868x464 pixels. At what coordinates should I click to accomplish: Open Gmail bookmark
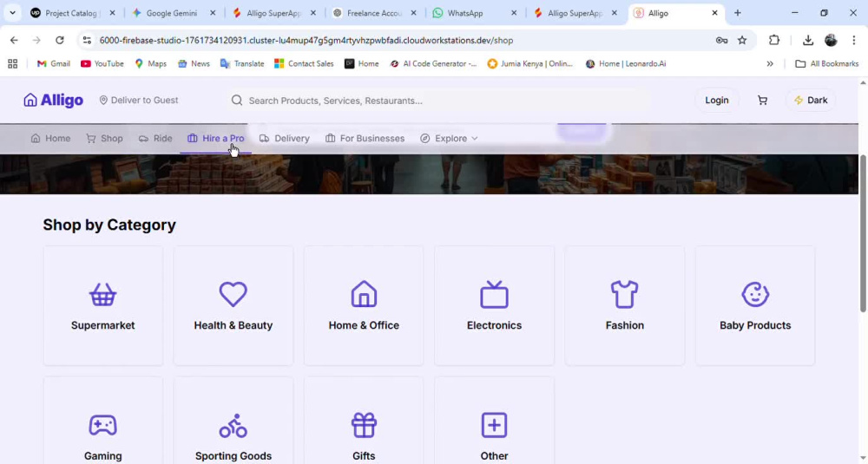(x=53, y=63)
